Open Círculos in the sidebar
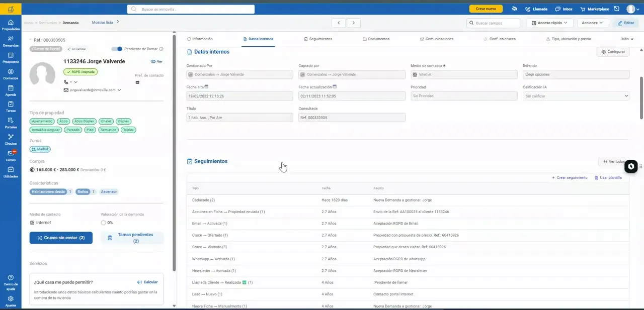644x310 pixels. [x=11, y=140]
